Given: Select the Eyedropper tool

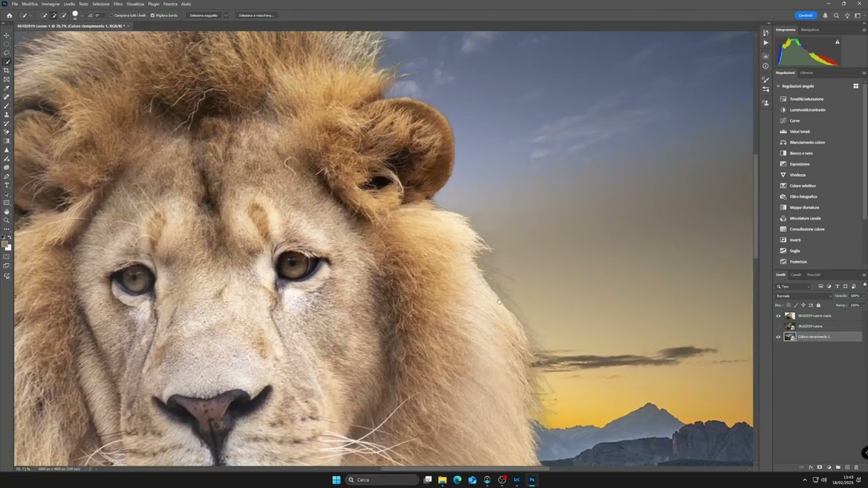Looking at the screenshot, I should pyautogui.click(x=7, y=88).
